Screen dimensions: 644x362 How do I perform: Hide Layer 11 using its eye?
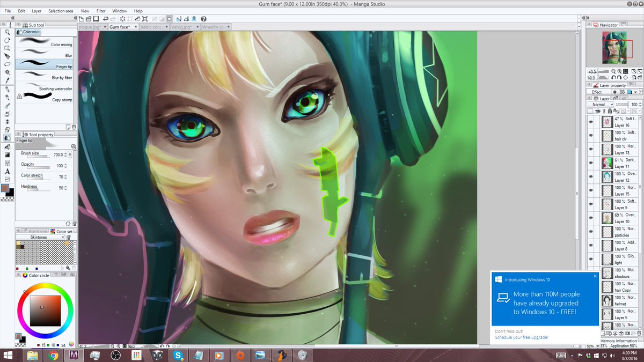[591, 163]
